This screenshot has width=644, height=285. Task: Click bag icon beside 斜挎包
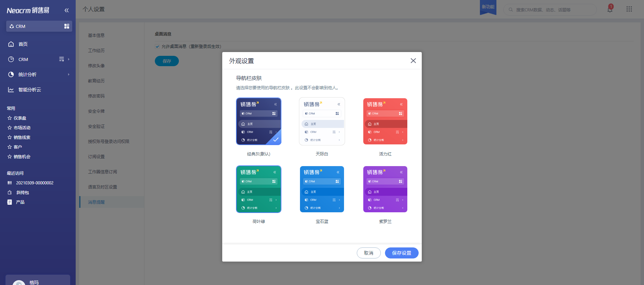(x=10, y=193)
